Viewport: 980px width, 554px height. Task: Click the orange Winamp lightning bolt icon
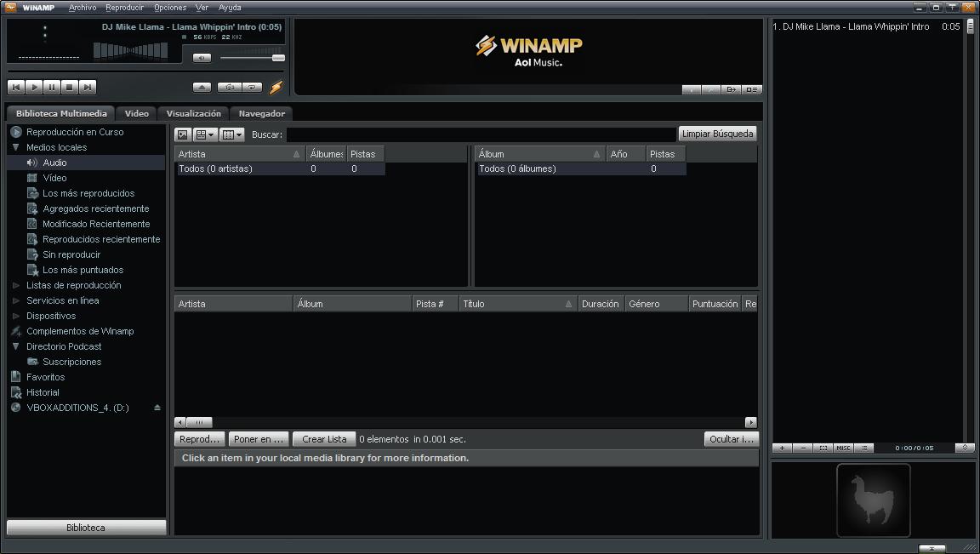pyautogui.click(x=276, y=87)
